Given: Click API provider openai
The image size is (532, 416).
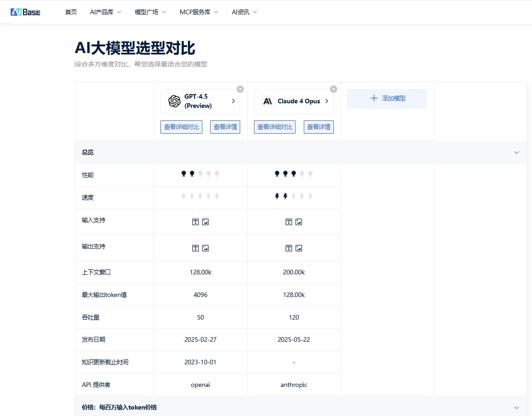Looking at the screenshot, I should click(201, 385).
